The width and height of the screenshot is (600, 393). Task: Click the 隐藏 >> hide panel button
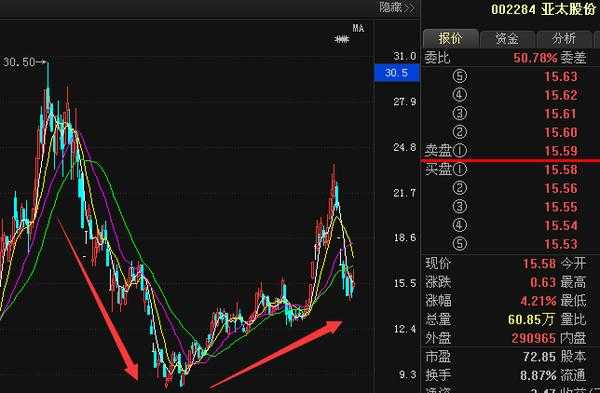point(397,7)
